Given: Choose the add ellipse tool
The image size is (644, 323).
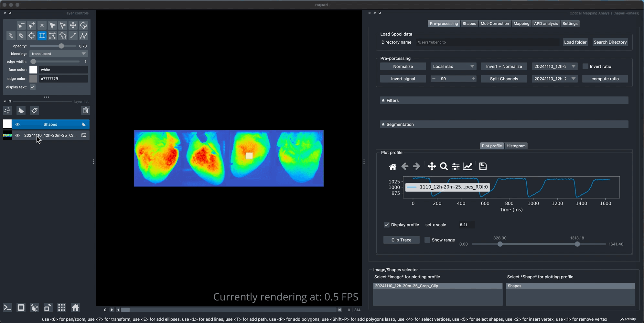Looking at the screenshot, I should (x=32, y=36).
